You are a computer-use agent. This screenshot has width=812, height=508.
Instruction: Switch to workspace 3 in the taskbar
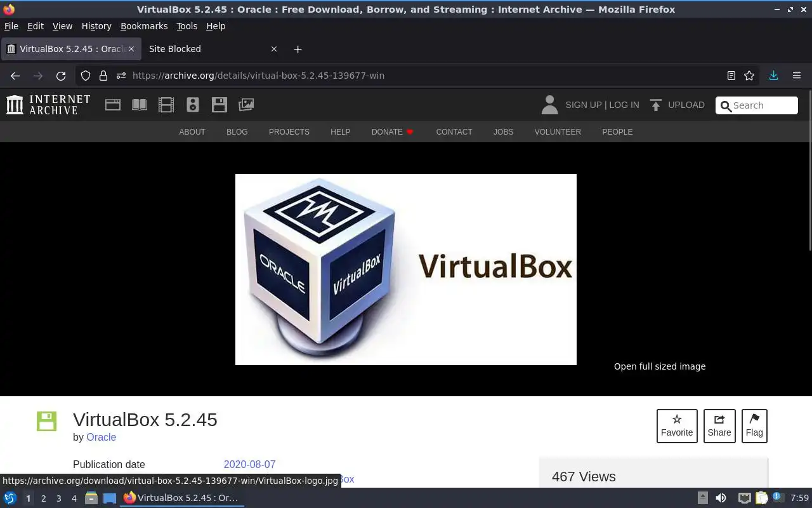tap(58, 498)
